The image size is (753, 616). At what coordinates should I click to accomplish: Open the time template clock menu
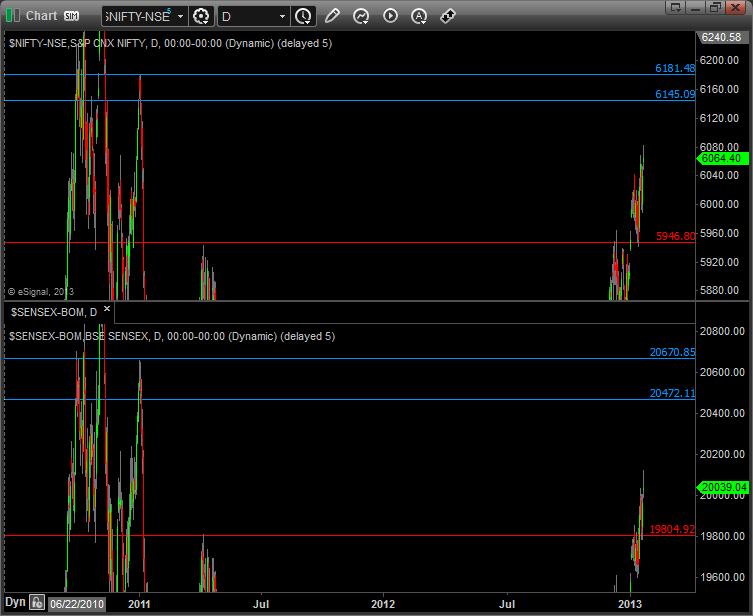click(304, 16)
